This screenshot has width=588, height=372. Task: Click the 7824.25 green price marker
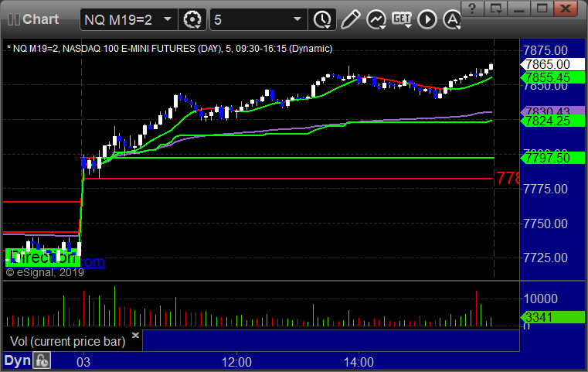pos(552,121)
